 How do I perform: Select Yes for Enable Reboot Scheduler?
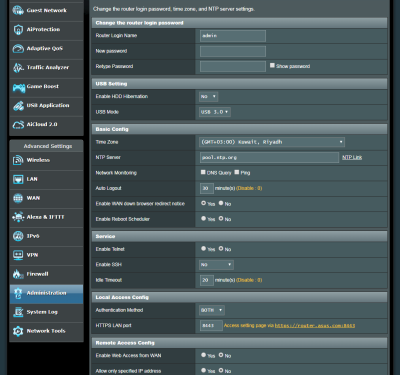click(x=203, y=218)
